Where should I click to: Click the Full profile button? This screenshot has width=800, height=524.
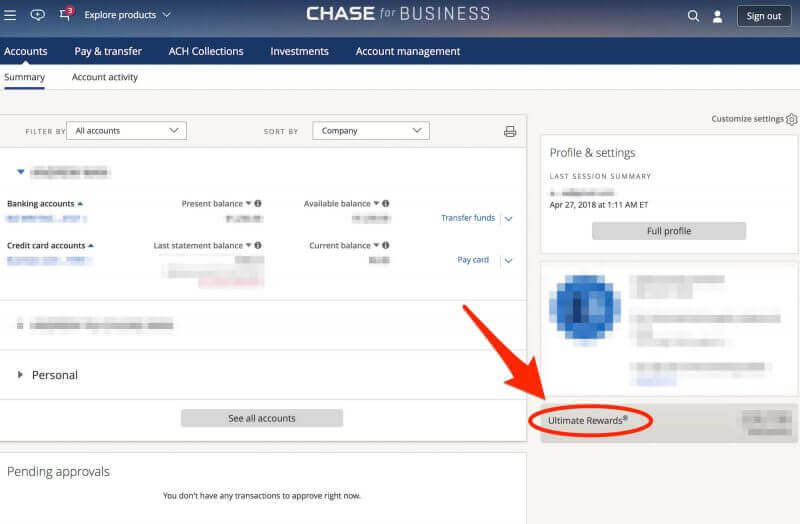coord(669,231)
